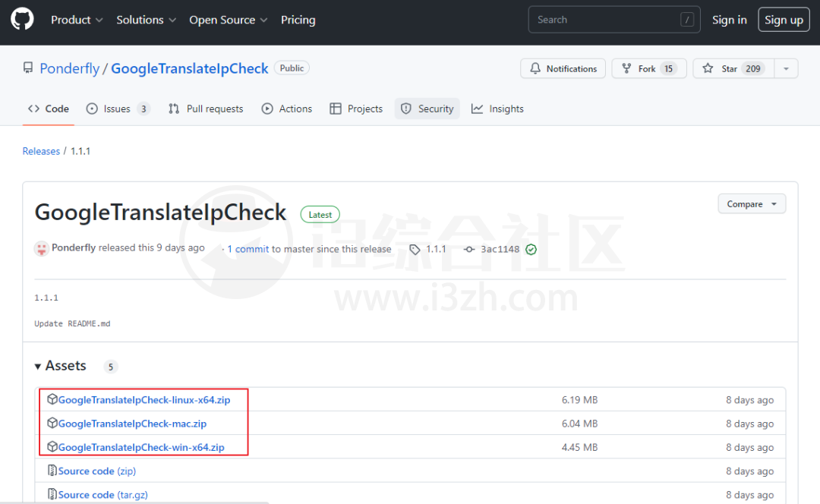Viewport: 820px width, 504px height.
Task: Open the Pricing page
Action: (298, 20)
